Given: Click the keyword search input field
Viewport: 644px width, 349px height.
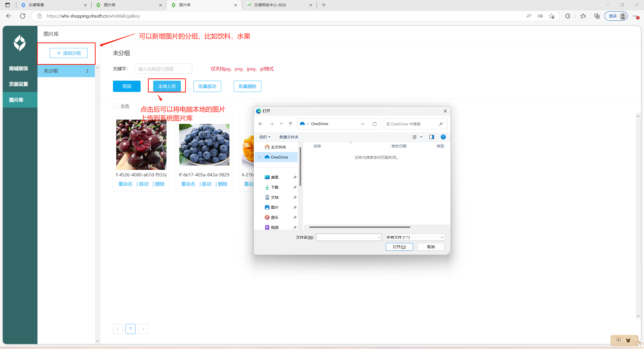Looking at the screenshot, I should click(164, 69).
